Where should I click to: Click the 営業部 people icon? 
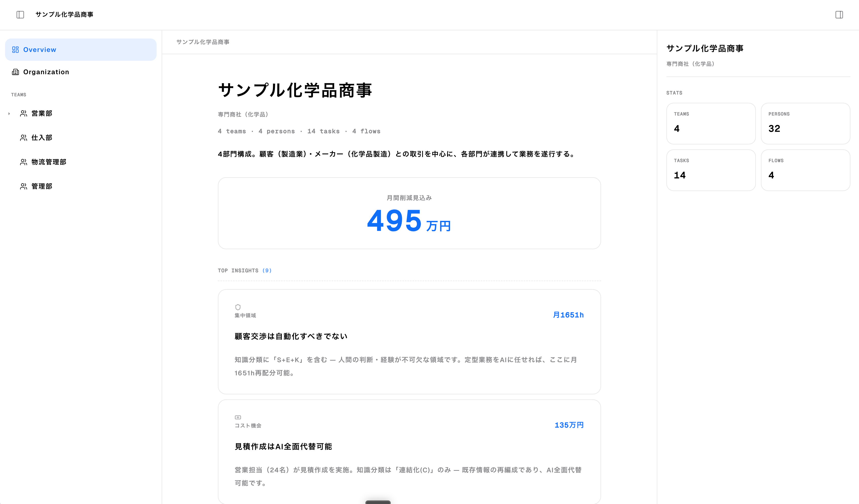(24, 113)
